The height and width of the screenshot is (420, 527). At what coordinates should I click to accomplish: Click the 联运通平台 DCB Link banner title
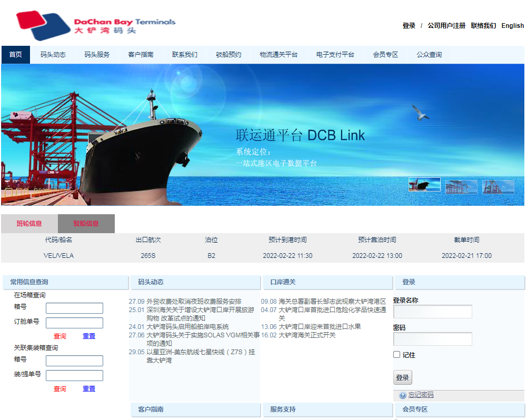[300, 135]
